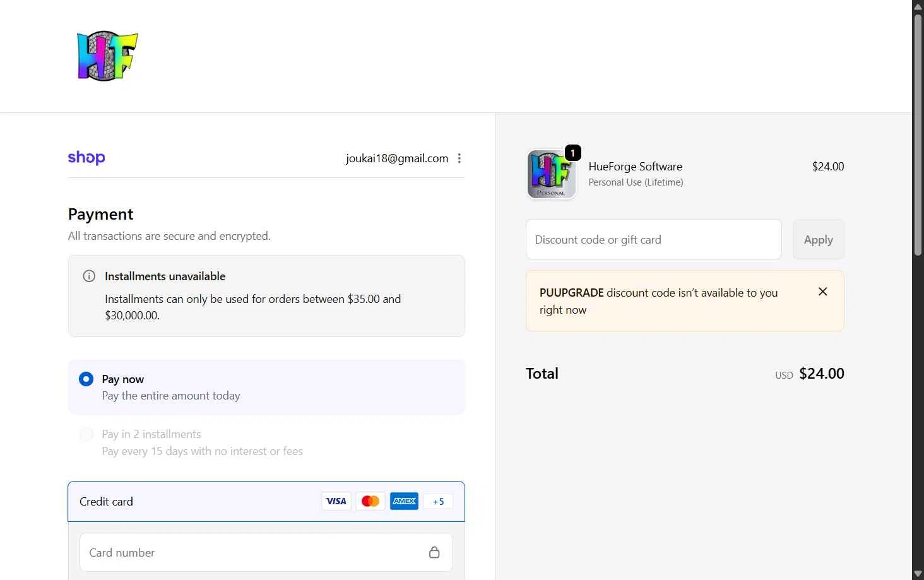Click the HueForge Software product name
Screen dimensions: 924x580
636,167
